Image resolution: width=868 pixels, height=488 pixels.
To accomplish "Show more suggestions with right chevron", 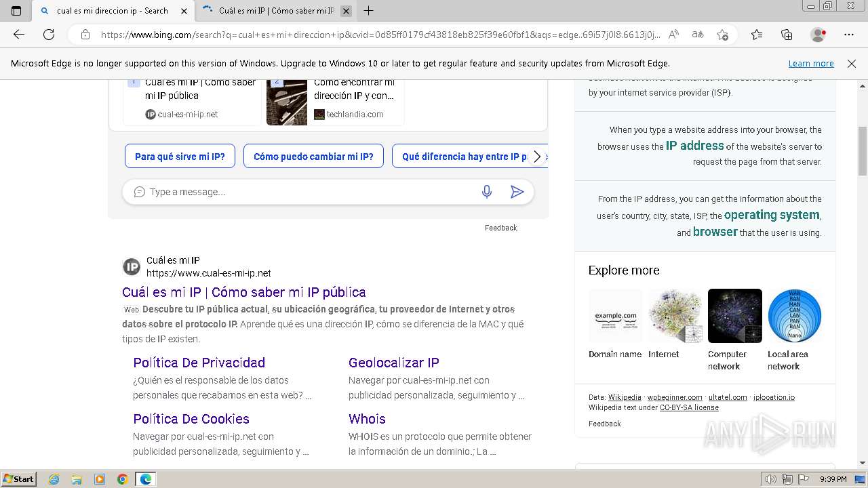I will 537,157.
